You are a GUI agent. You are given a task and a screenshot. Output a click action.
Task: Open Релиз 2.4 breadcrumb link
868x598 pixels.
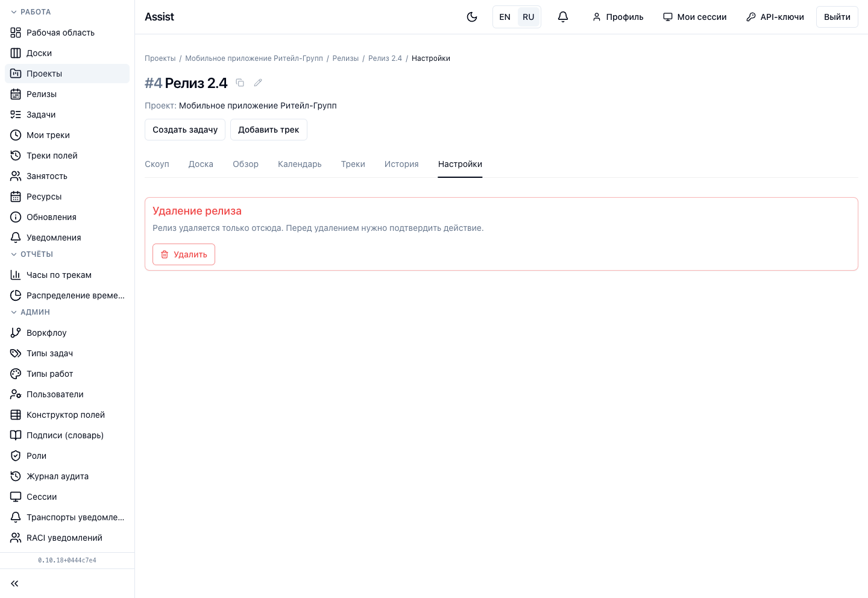(385, 58)
